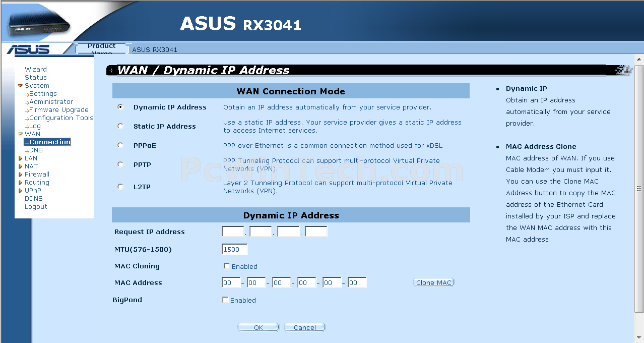Pick the L2TP radio button
The height and width of the screenshot is (343, 644).
coord(120,187)
